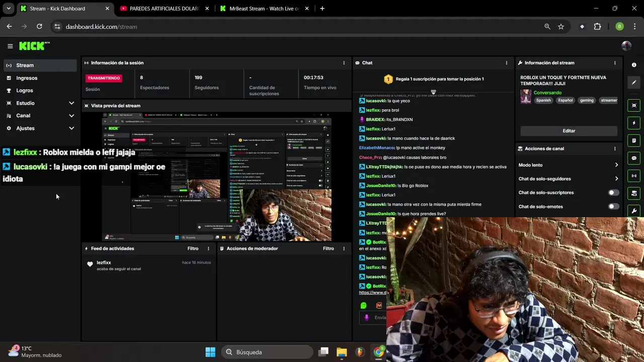Click the gold position 1 badge in chat

pos(388,79)
